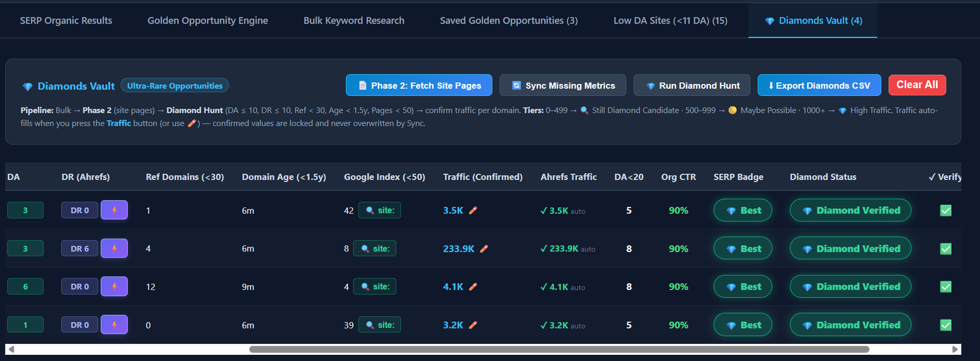Open Saved Golden Opportunities (3) tab

(509, 20)
